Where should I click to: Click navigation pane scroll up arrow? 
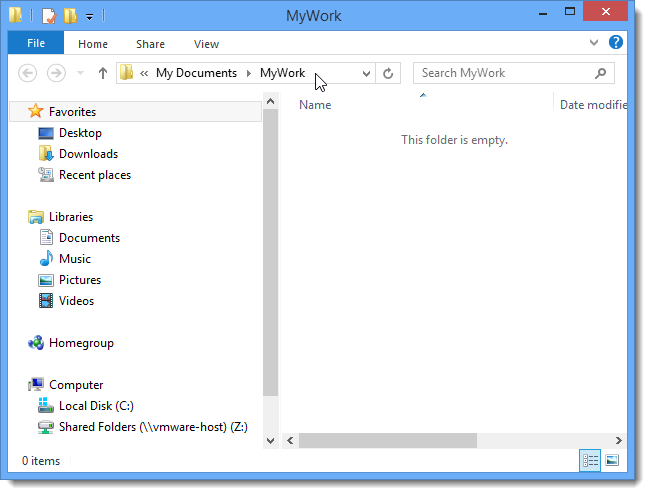tap(271, 101)
